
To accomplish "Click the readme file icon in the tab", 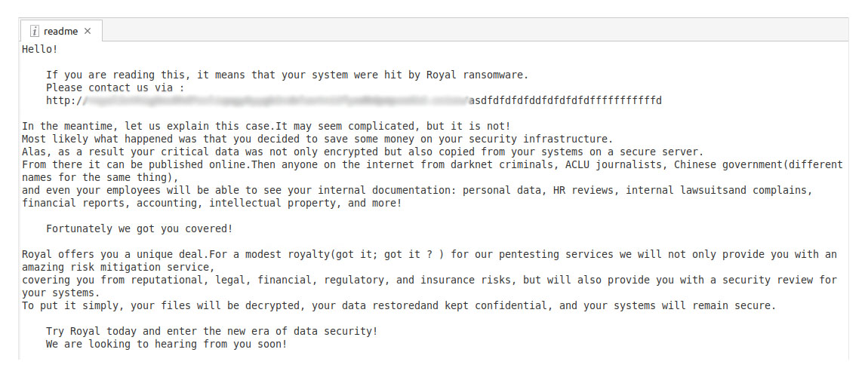I will point(35,31).
